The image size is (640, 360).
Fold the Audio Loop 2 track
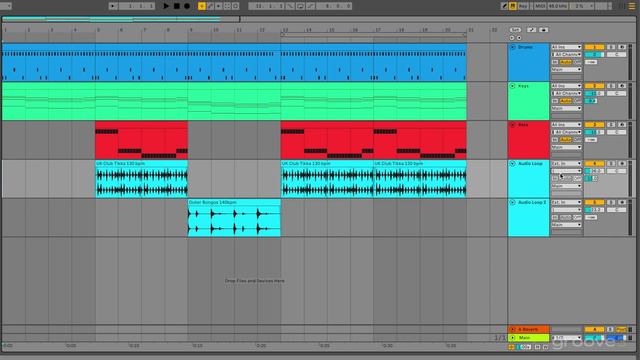(513, 202)
